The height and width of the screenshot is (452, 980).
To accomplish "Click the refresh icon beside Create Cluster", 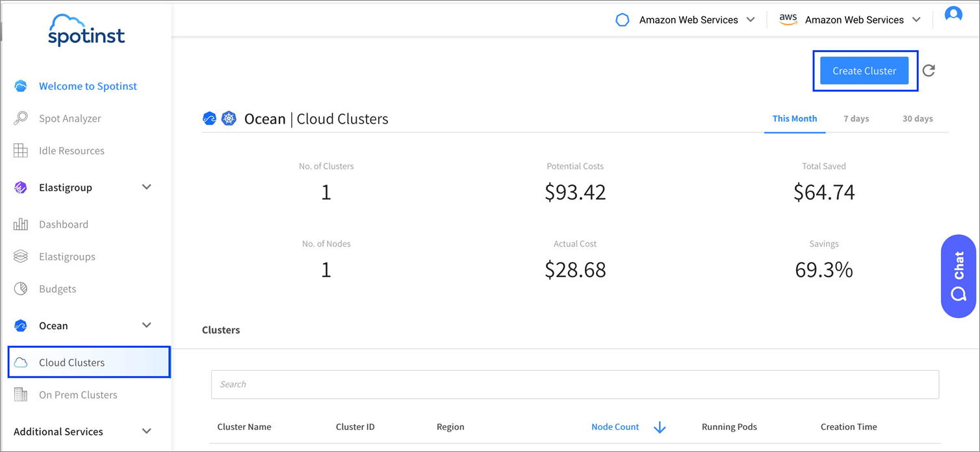I will [929, 70].
